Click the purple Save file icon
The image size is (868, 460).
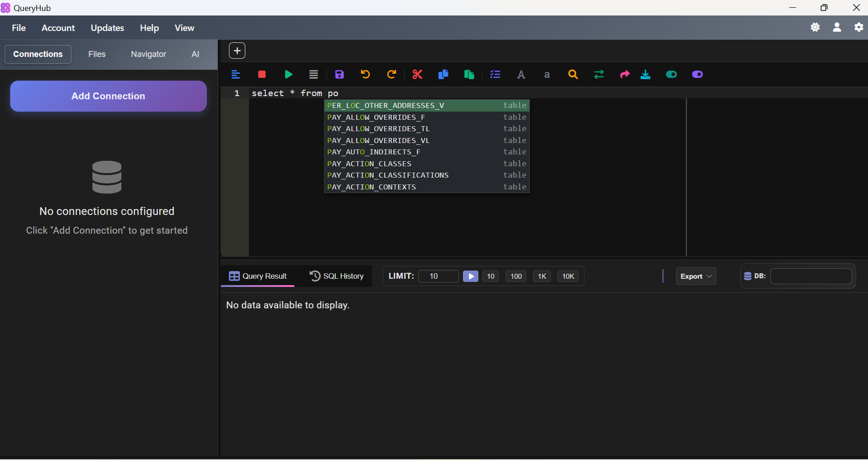pyautogui.click(x=340, y=75)
